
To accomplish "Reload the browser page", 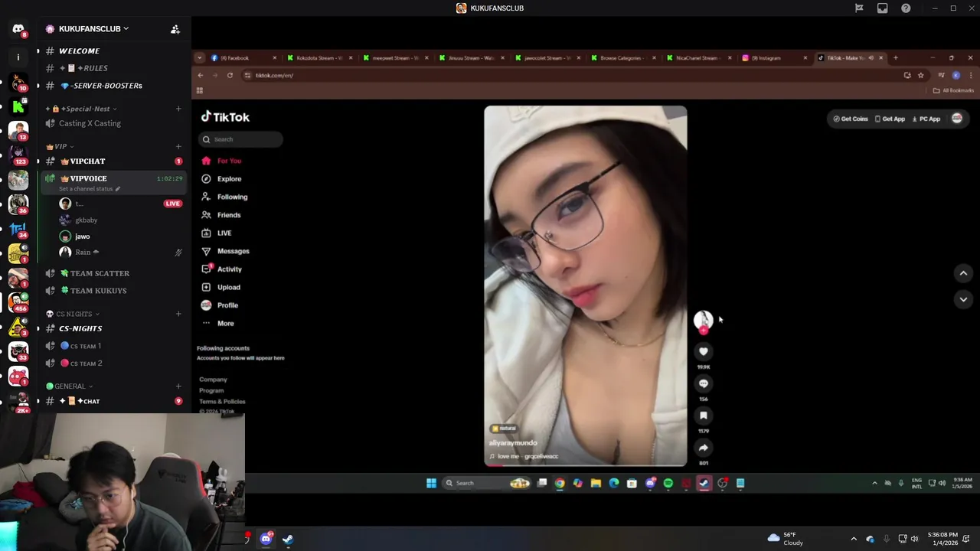I will point(230,75).
